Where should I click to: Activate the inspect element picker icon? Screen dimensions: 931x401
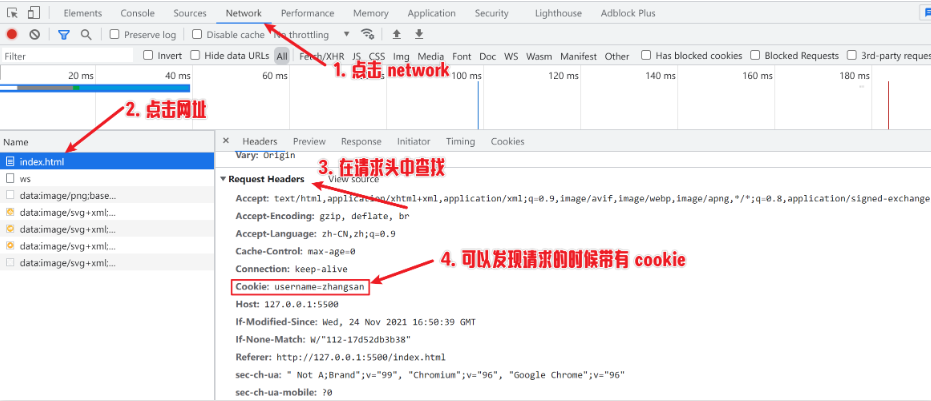click(12, 12)
